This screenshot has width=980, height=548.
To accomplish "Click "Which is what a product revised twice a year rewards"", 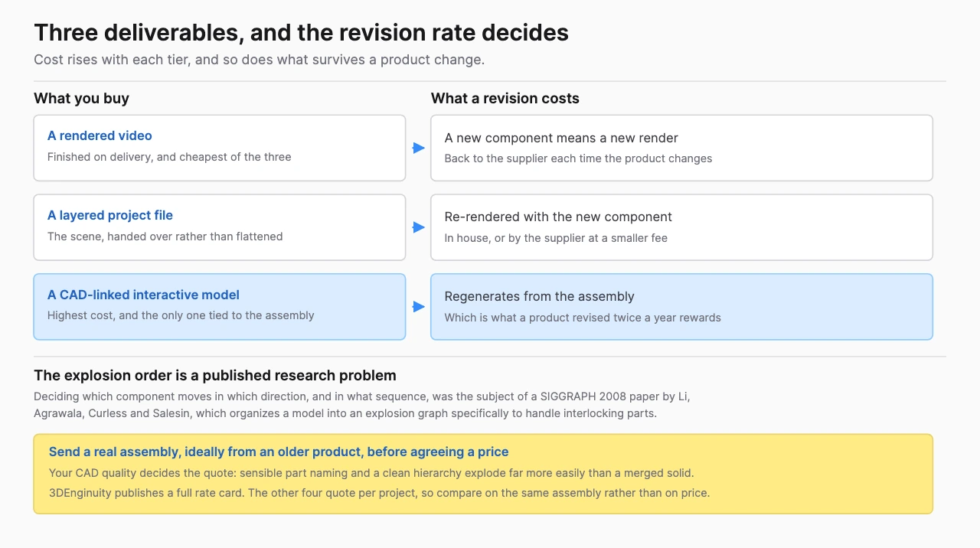I will [583, 318].
